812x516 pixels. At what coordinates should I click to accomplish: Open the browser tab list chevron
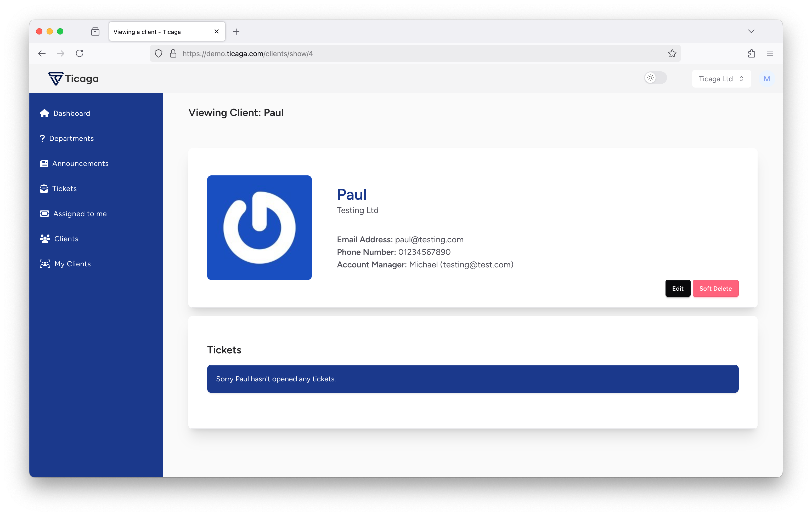[x=751, y=31]
